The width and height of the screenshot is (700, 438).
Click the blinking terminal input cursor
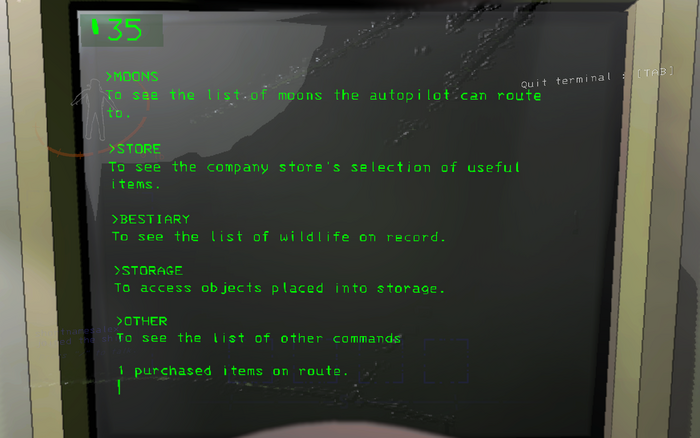click(x=119, y=387)
